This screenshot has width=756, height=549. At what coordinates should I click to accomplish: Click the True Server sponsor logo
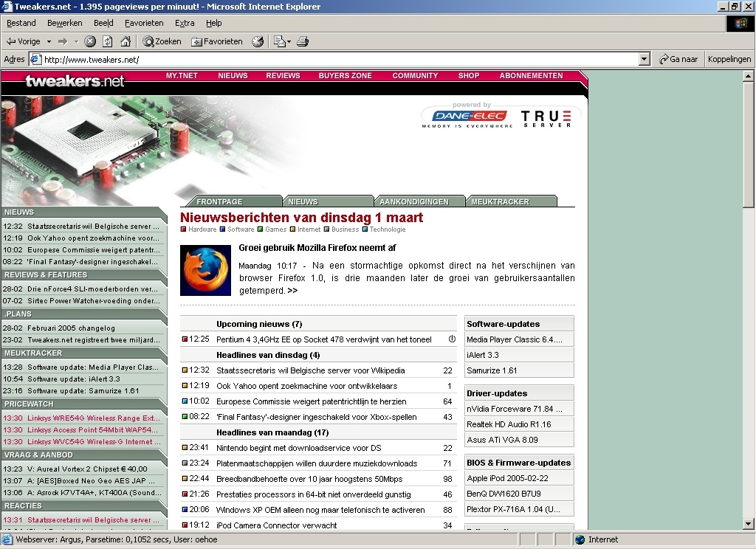[x=547, y=118]
